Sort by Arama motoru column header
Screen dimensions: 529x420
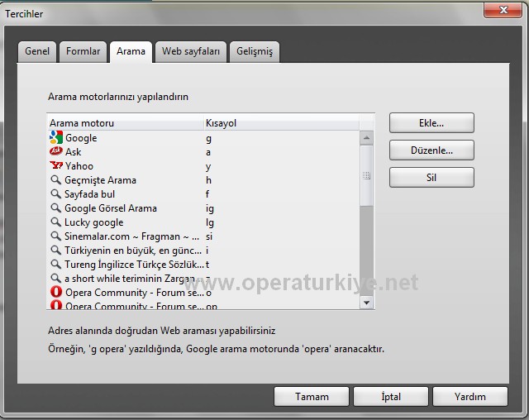pyautogui.click(x=125, y=123)
